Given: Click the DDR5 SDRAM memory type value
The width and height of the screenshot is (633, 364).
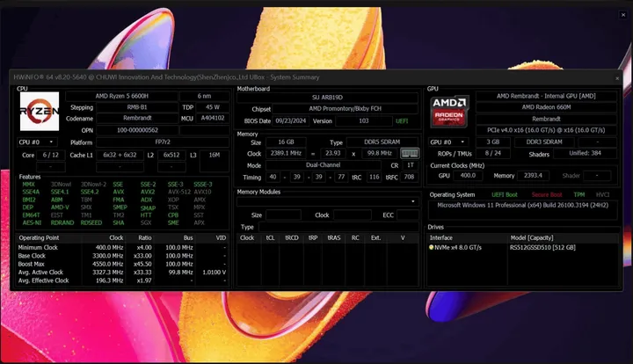Looking at the screenshot, I should tap(382, 142).
